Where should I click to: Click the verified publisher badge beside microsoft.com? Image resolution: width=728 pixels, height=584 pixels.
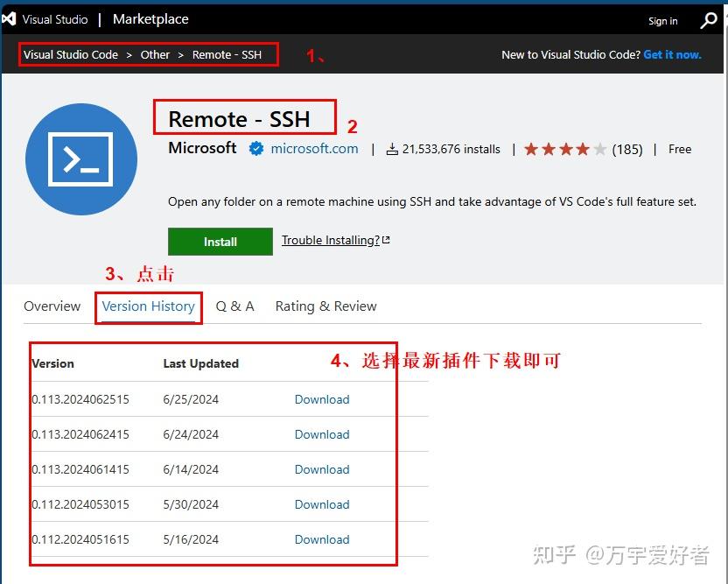[x=255, y=148]
